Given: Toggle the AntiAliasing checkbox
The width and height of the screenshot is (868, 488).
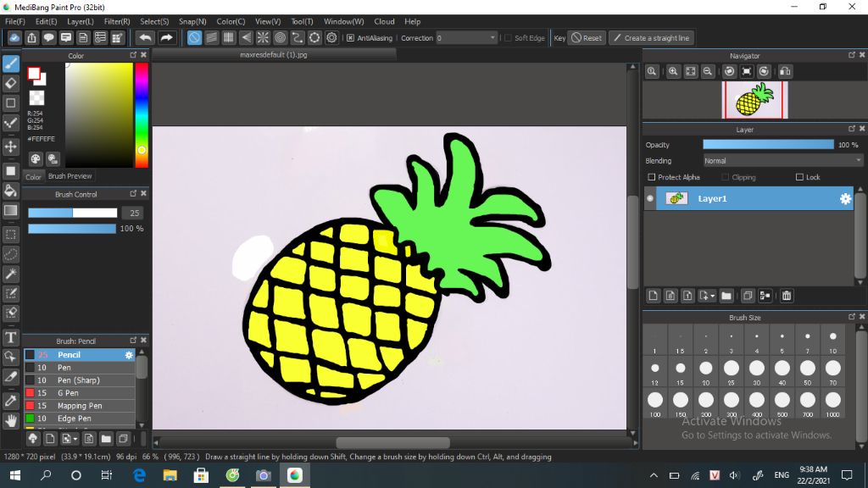Looking at the screenshot, I should 350,37.
